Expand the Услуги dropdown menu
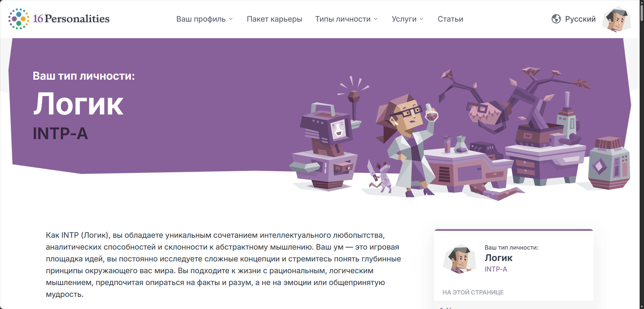This screenshot has width=644, height=309. (x=407, y=19)
